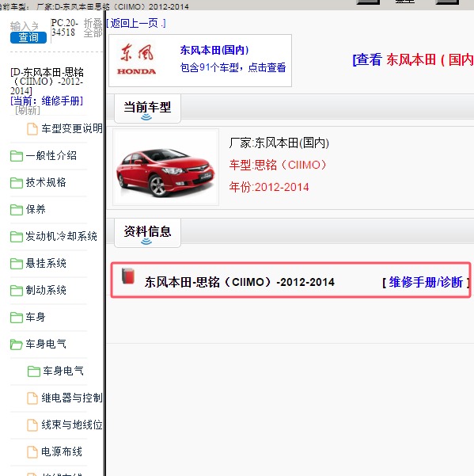Viewport: 474px width, 476px height.
Task: Expand the 一般性介绍 folder icon
Action: point(17,156)
